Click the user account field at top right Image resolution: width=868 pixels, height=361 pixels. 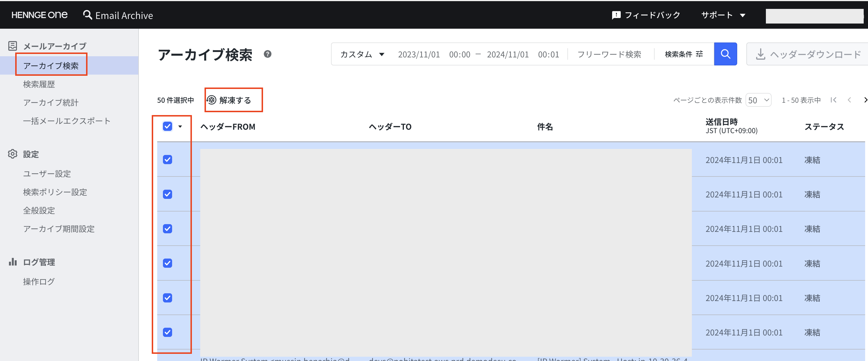[x=814, y=16]
